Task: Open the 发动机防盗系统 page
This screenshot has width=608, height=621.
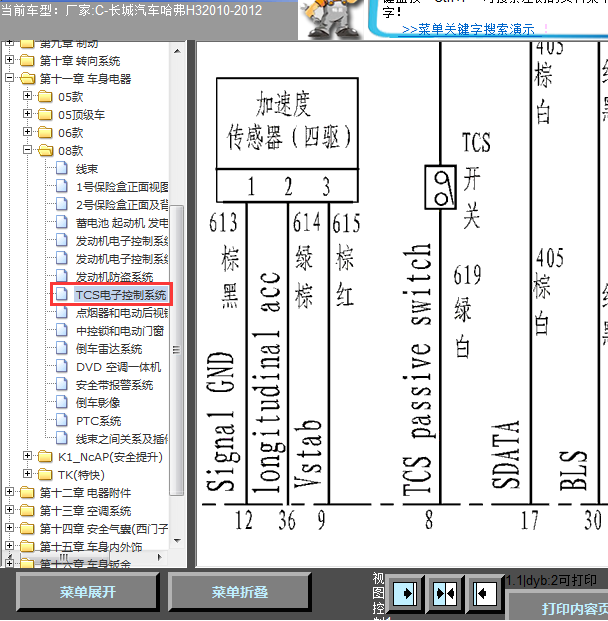Action: coord(114,277)
